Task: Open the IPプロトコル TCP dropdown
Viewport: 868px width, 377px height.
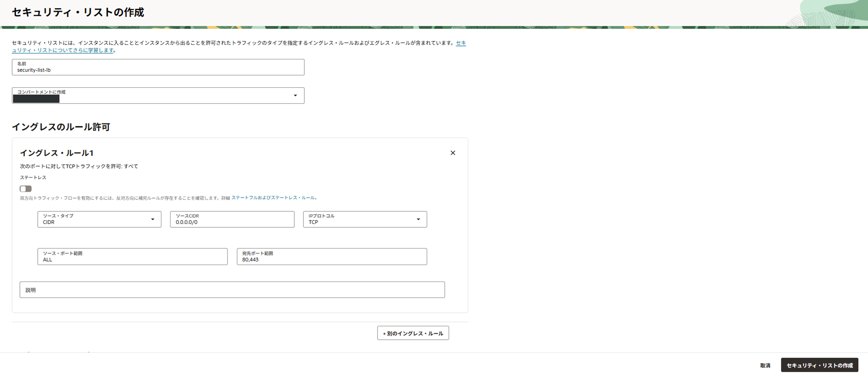Action: point(365,219)
